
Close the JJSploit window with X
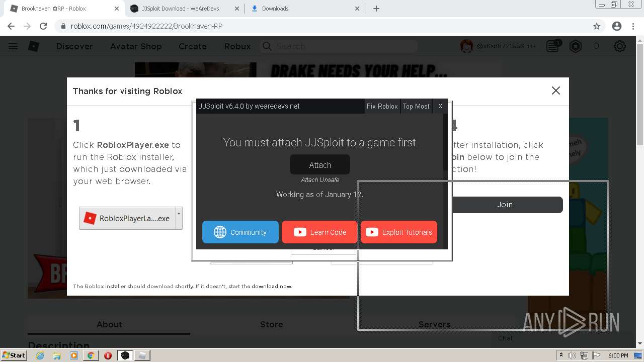(x=440, y=106)
